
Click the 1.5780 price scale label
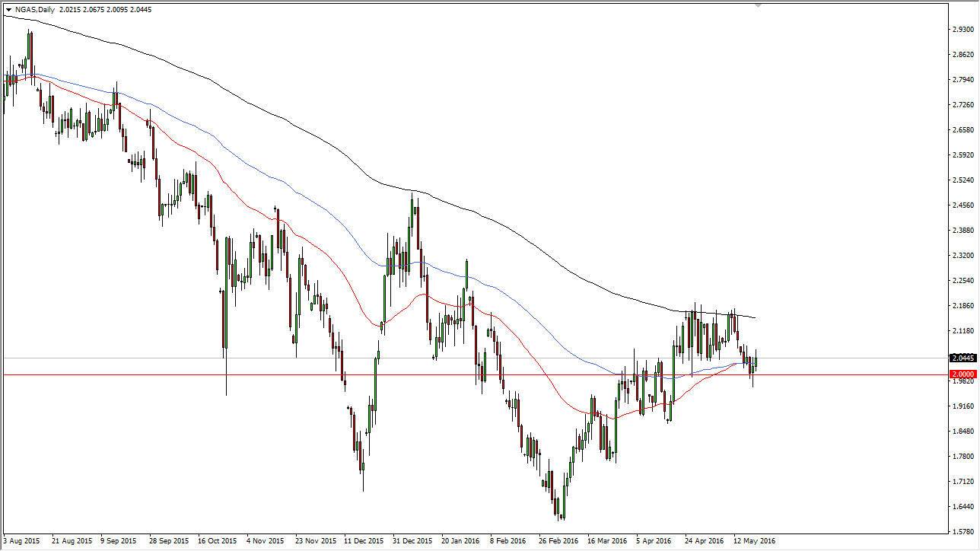(963, 532)
